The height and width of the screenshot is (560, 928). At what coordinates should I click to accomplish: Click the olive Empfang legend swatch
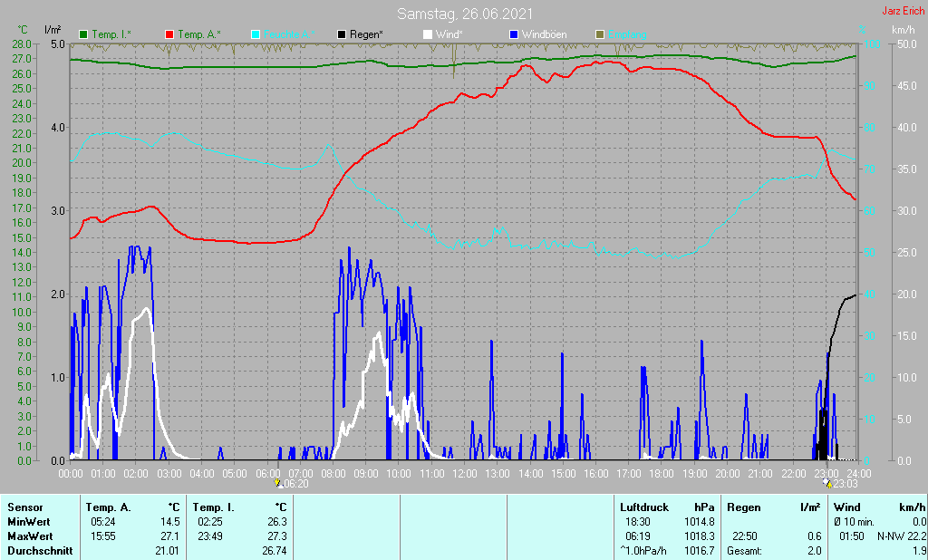(600, 34)
